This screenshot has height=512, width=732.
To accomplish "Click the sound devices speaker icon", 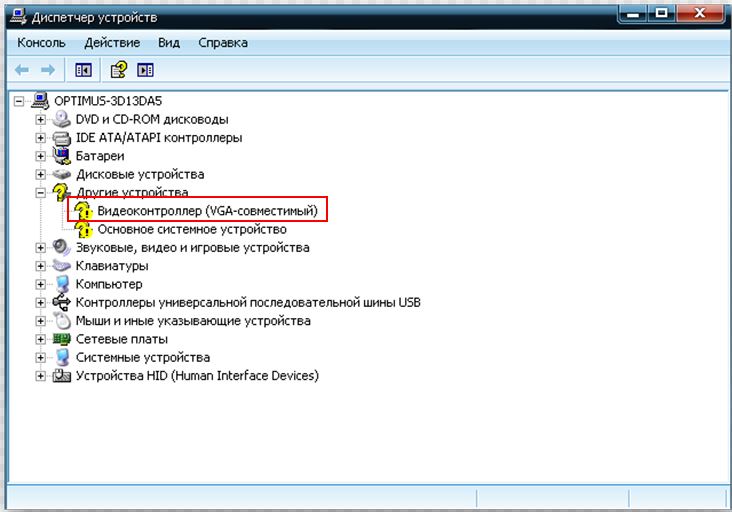I will pyautogui.click(x=62, y=247).
